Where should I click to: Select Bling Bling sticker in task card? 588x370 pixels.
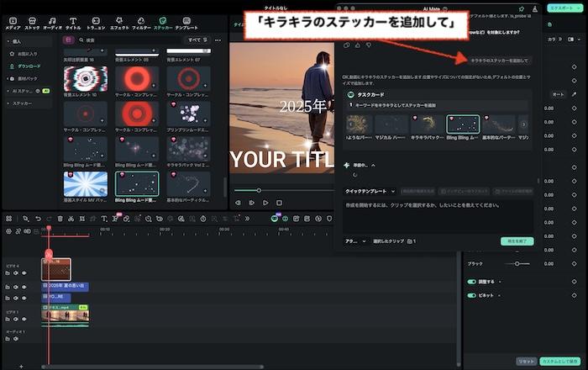(x=463, y=124)
